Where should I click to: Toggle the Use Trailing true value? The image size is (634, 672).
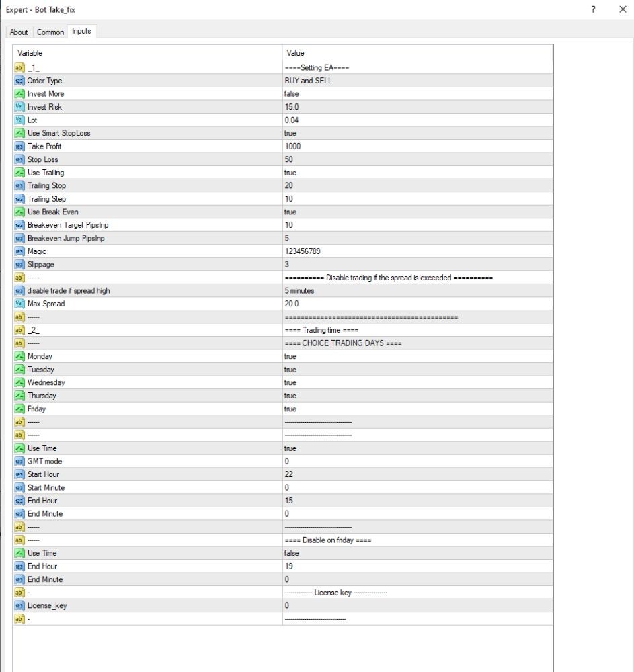[418, 173]
